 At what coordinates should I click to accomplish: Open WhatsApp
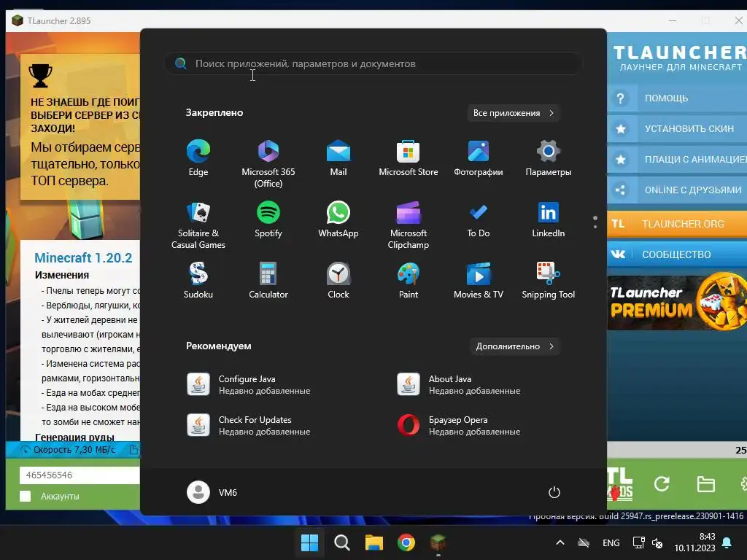pyautogui.click(x=338, y=219)
